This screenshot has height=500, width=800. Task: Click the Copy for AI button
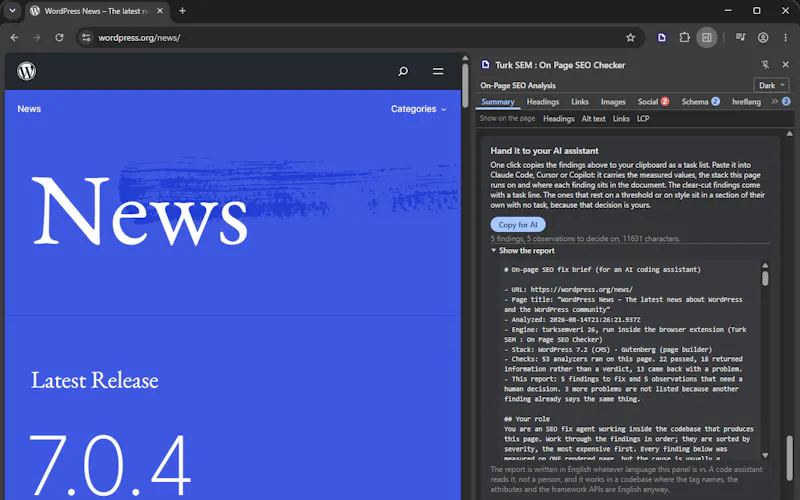coord(518,224)
